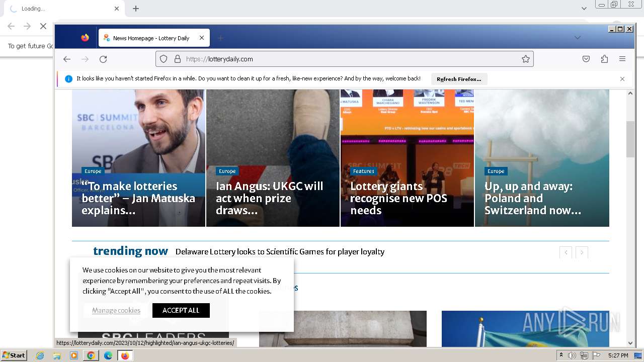Screen dimensions: 644x362
Task: Select the News Homepage - Lottery Daily tab
Action: click(x=154, y=38)
